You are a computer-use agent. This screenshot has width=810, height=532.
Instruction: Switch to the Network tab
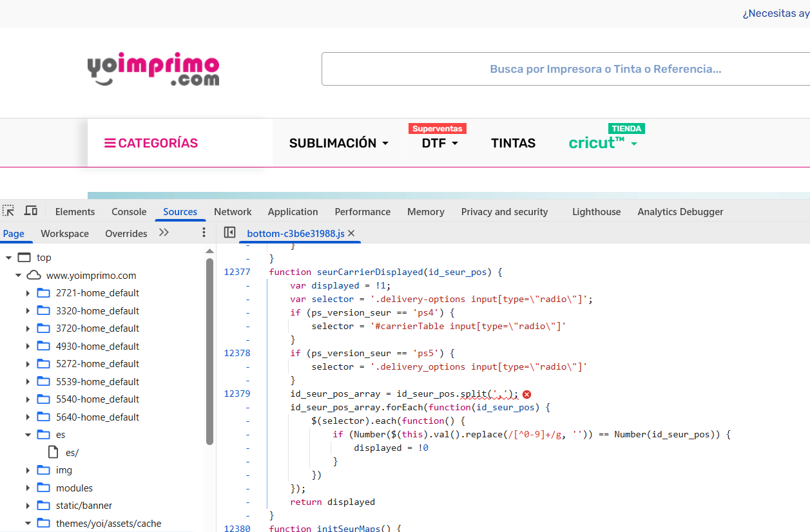click(233, 211)
